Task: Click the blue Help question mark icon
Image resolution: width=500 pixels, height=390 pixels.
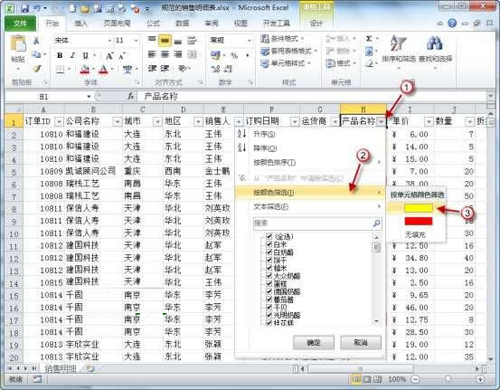Action: click(452, 23)
